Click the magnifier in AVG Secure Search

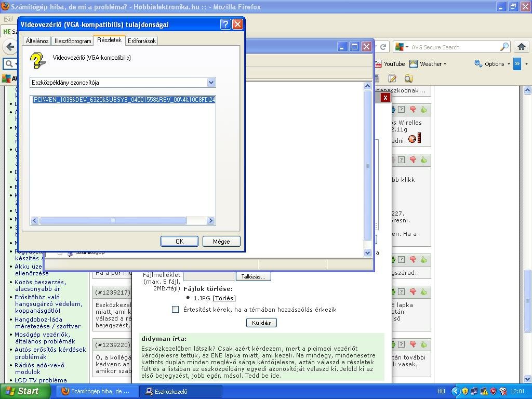[504, 47]
